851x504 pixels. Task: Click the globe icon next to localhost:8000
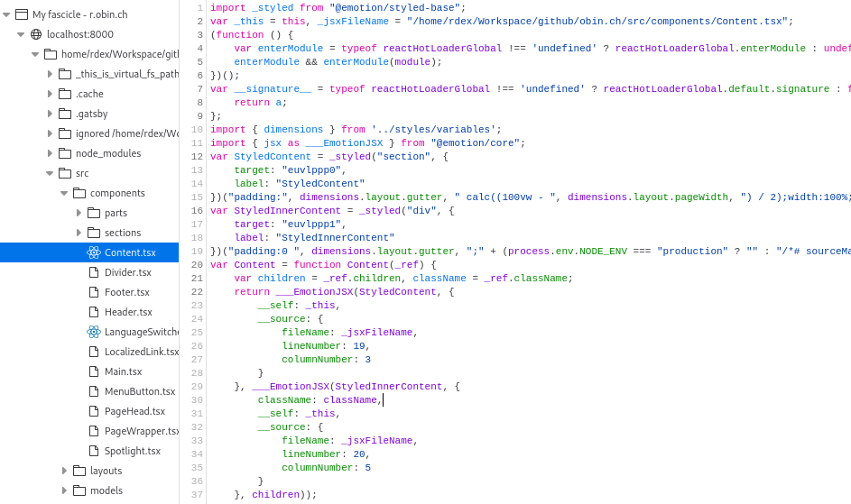[36, 34]
